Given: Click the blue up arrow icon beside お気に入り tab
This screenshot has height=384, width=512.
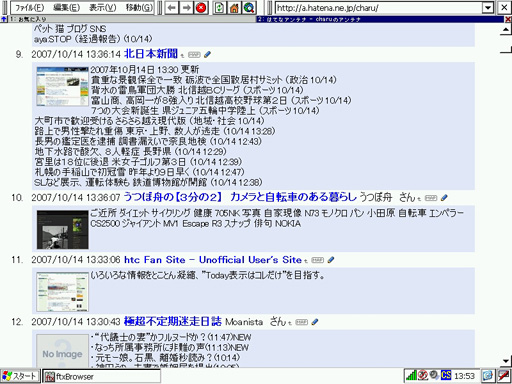Looking at the screenshot, I should coord(4,19).
